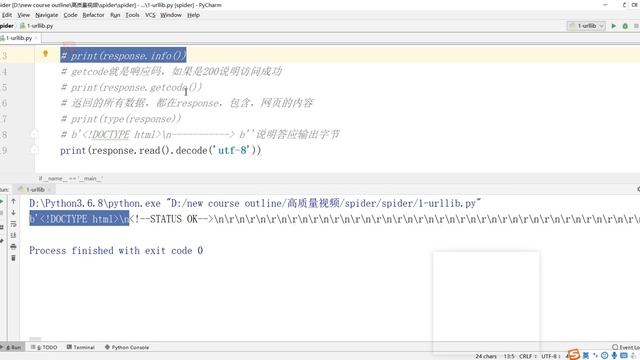Click the green Run button in top toolbar

coord(613,26)
